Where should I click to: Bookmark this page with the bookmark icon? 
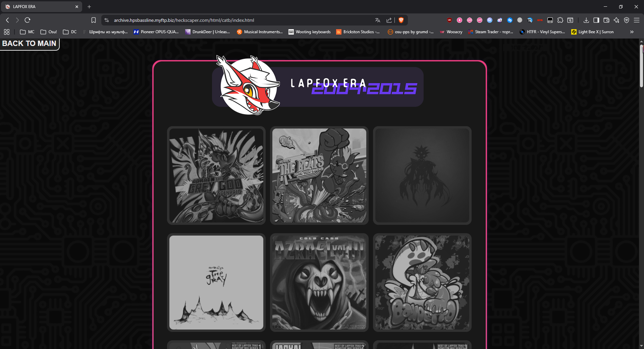94,20
